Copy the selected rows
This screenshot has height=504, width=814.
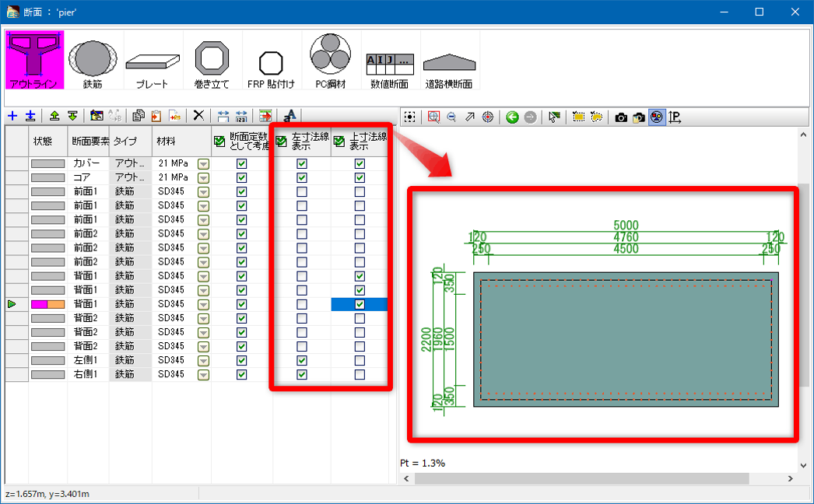click(138, 116)
